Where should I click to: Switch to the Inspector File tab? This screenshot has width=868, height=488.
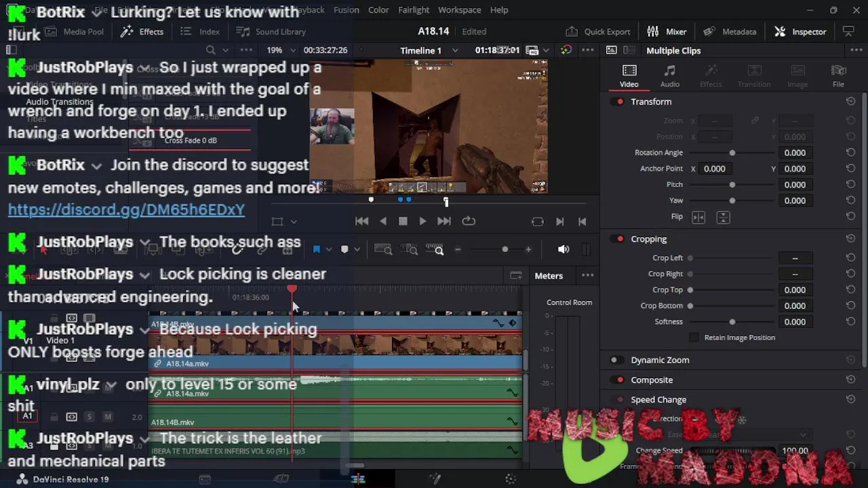coord(839,76)
